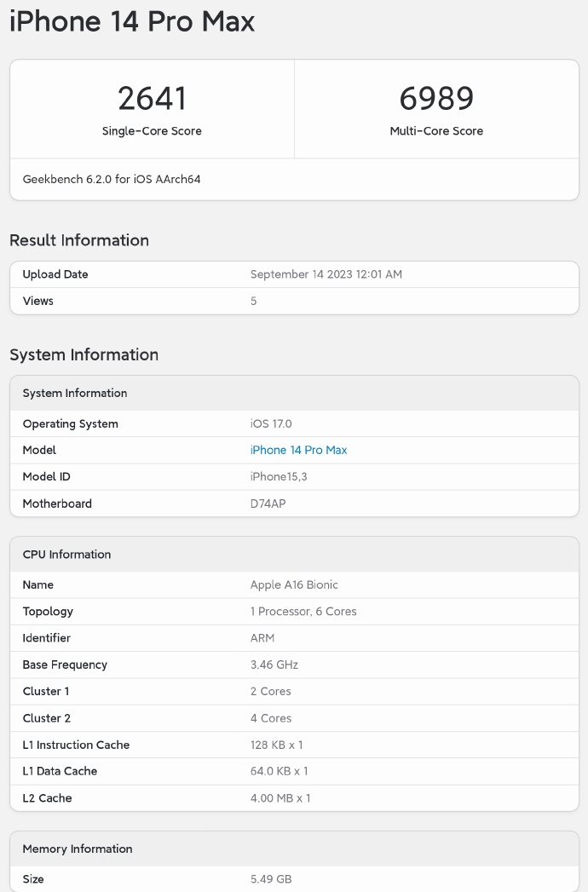The image size is (588, 892).
Task: Click the Geekbench 6.2.0 for iOS AArch64 text
Action: coord(112,180)
